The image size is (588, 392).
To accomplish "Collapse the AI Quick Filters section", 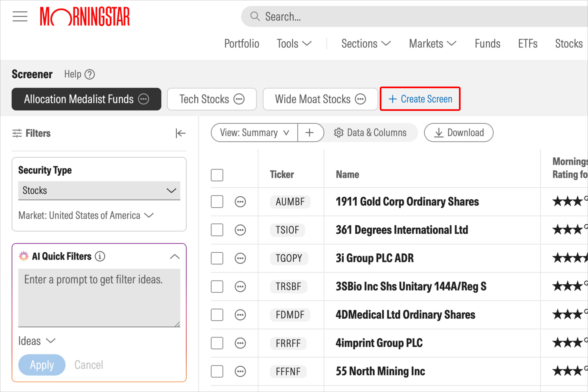I will (175, 256).
